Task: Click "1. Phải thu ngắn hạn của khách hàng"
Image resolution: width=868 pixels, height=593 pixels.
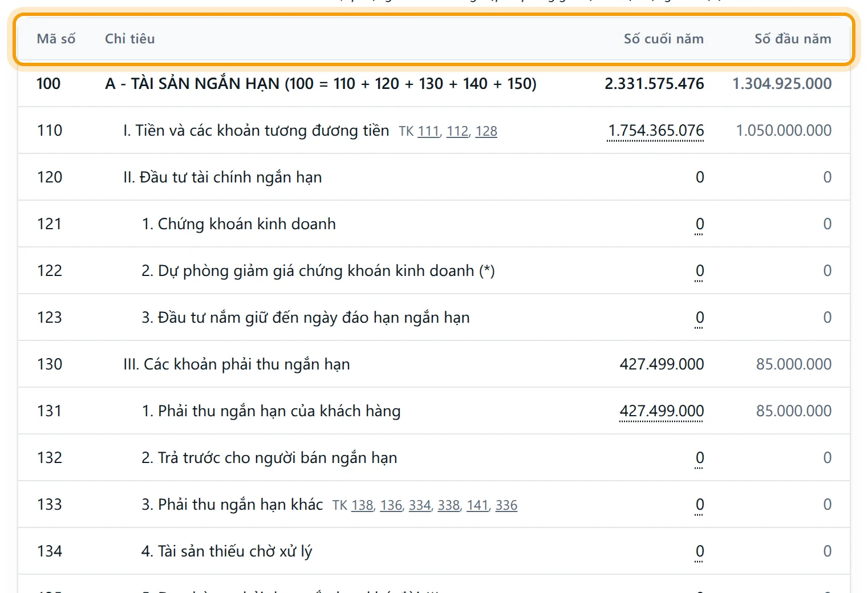Action: click(271, 411)
